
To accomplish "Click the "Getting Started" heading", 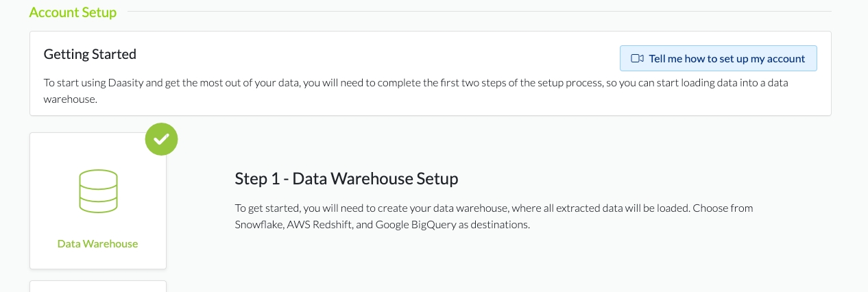I will pyautogui.click(x=90, y=53).
